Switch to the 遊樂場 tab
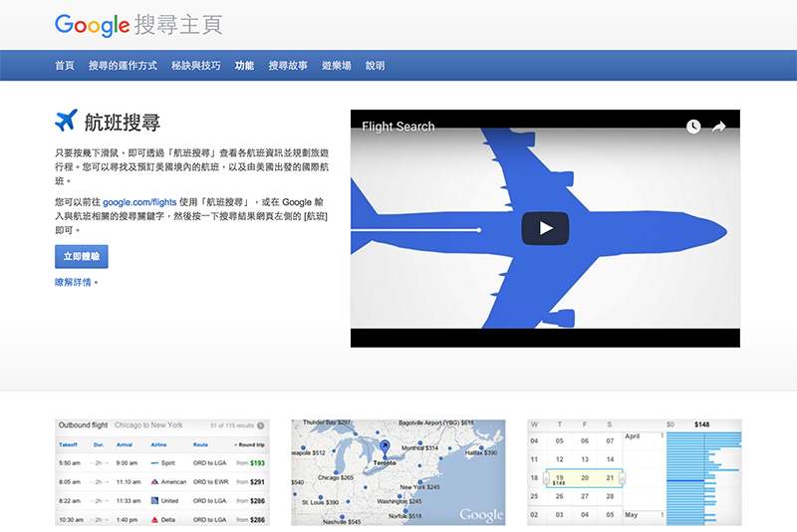 click(x=337, y=66)
